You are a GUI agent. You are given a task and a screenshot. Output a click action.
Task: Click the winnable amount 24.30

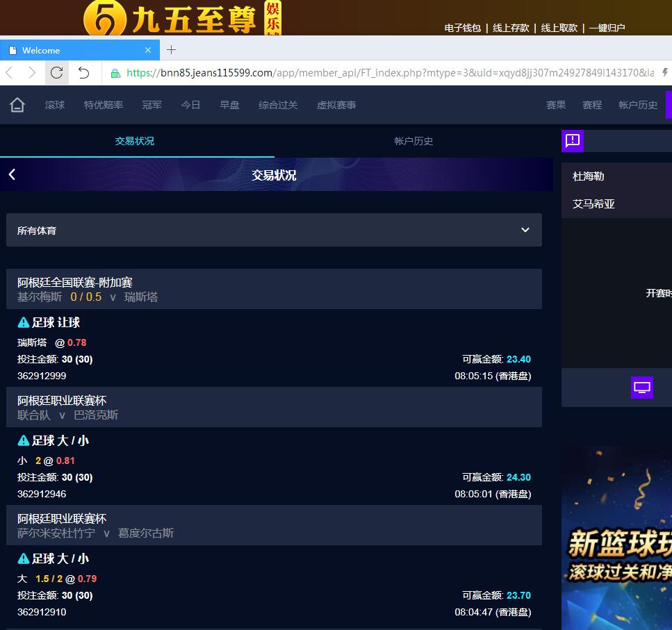(x=518, y=477)
